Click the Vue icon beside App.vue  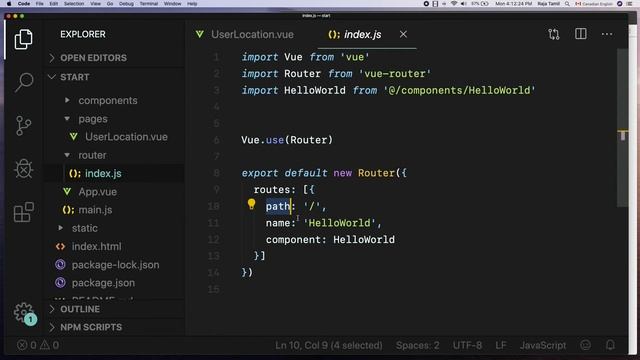(x=67, y=191)
